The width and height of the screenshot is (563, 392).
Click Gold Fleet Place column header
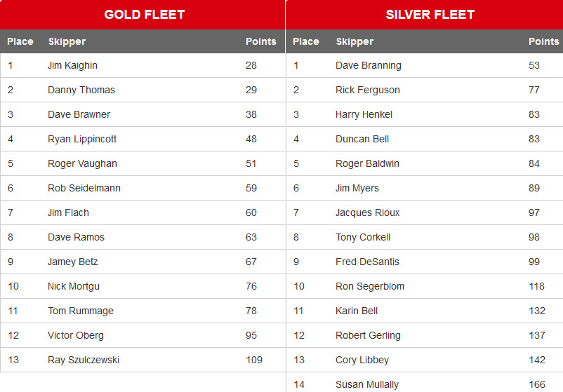tap(20, 41)
